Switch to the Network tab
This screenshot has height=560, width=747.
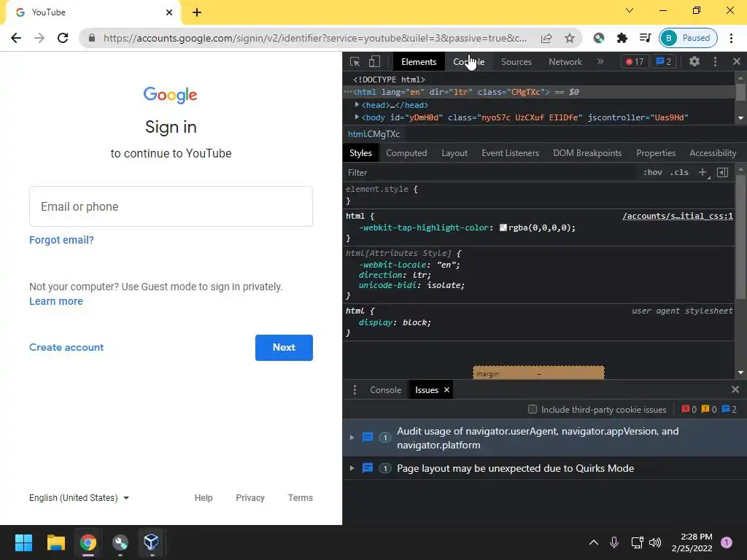(x=565, y=62)
